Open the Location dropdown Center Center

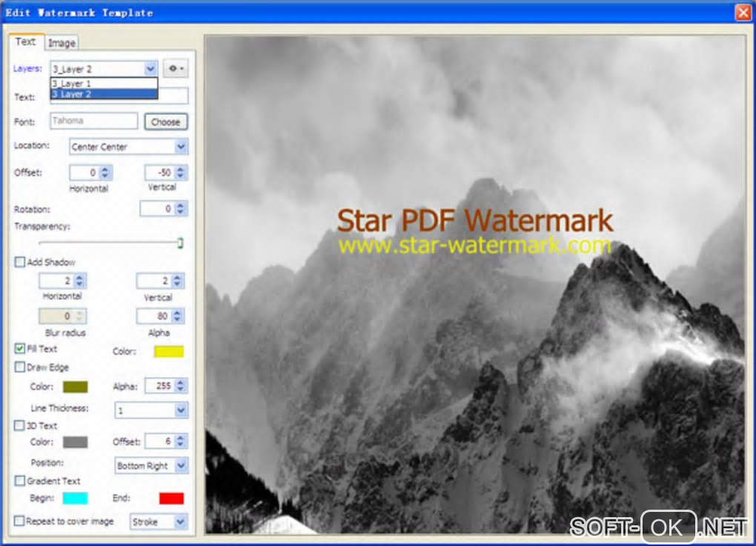[x=128, y=147]
